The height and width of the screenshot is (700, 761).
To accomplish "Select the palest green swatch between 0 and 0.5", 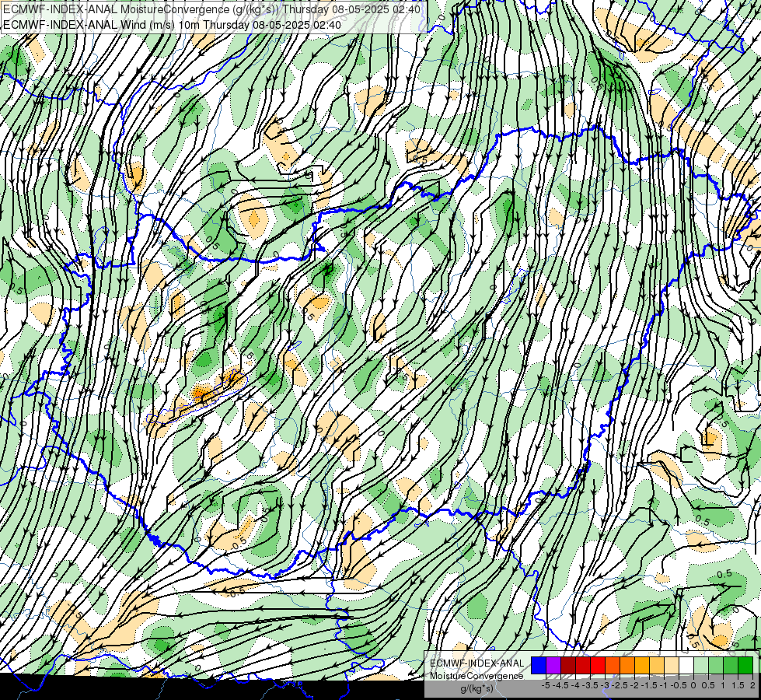I will (x=701, y=666).
